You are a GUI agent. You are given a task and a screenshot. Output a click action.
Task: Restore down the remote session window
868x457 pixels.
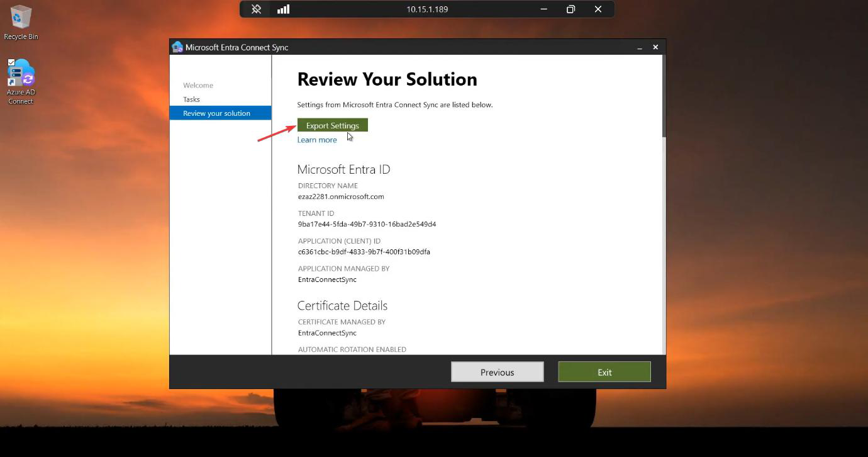571,9
